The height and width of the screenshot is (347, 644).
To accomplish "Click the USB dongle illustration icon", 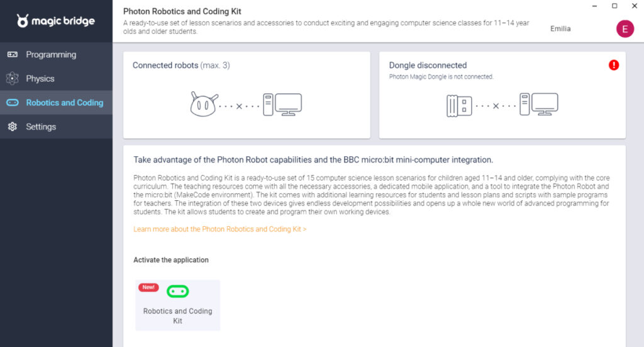I will (x=459, y=105).
